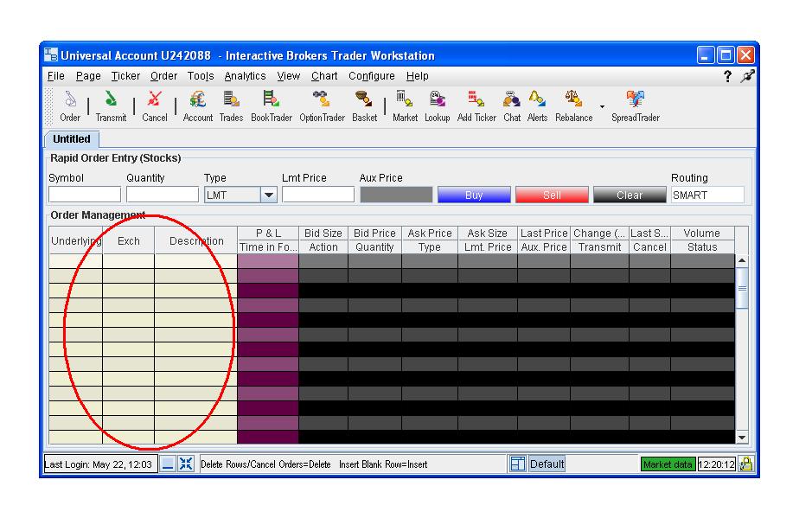812x531 pixels.
Task: Click the Cancel toolbar icon
Action: tap(154, 106)
